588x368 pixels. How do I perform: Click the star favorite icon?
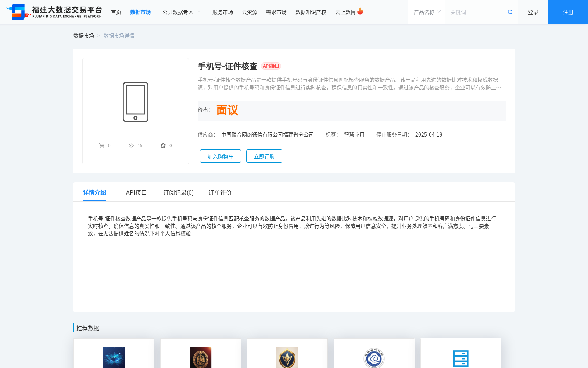click(163, 145)
